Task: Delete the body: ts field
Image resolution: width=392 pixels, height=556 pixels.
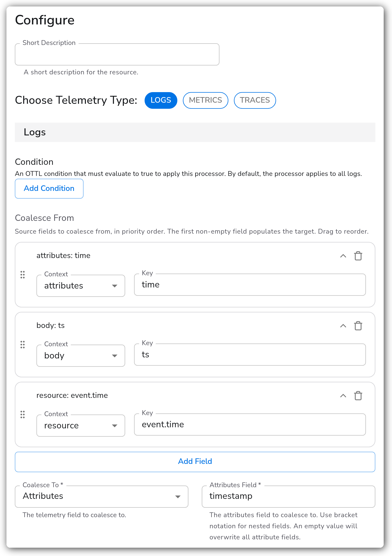Action: click(x=358, y=326)
